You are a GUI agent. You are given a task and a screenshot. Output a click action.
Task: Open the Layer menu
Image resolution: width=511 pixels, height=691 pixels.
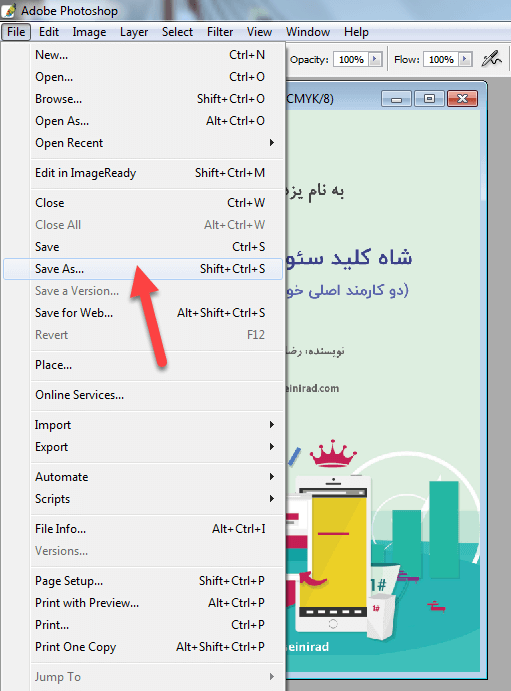coord(134,32)
